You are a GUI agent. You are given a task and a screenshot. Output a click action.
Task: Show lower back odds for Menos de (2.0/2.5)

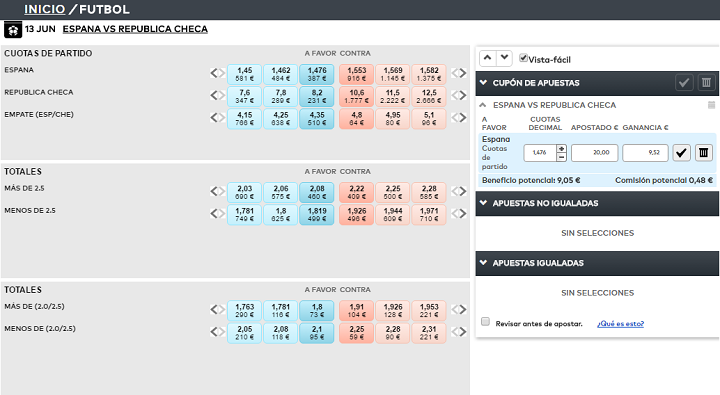214,332
